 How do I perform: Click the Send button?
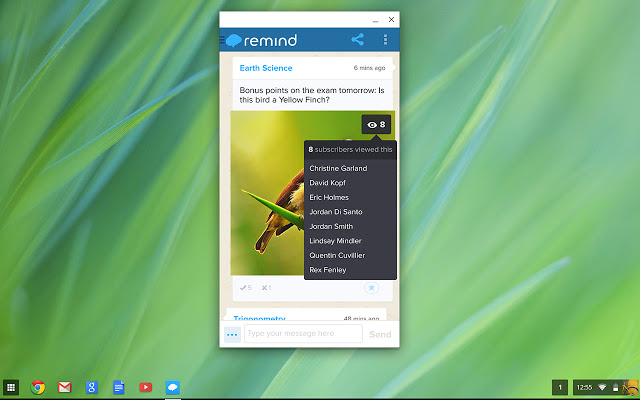coord(380,334)
